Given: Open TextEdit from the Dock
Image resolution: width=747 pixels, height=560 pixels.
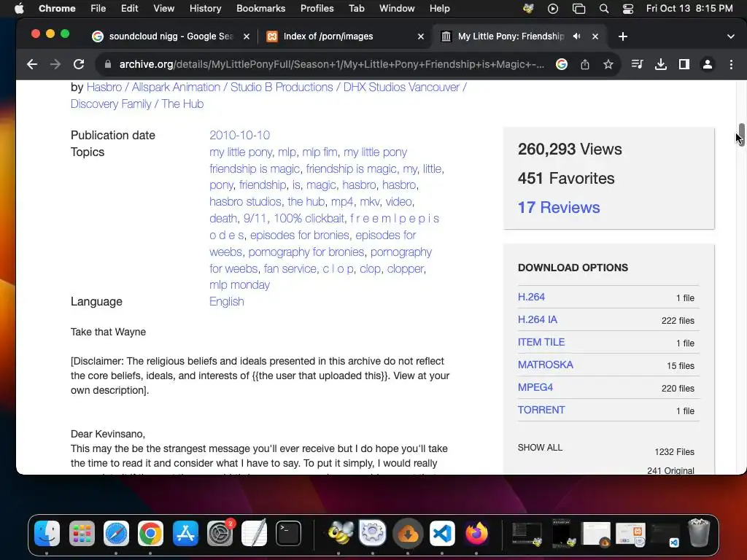Looking at the screenshot, I should 254,533.
